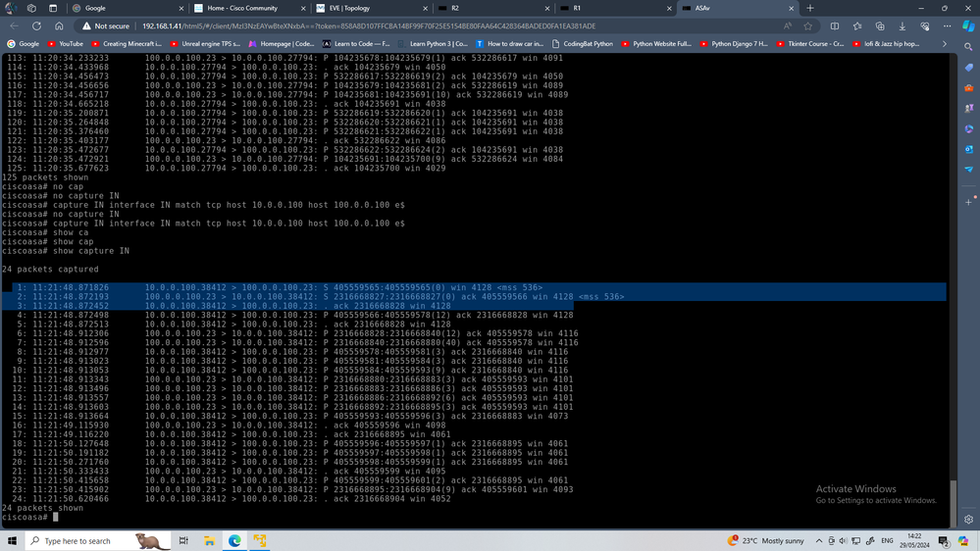
Task: Open sidebar Outlook icon
Action: click(x=969, y=149)
